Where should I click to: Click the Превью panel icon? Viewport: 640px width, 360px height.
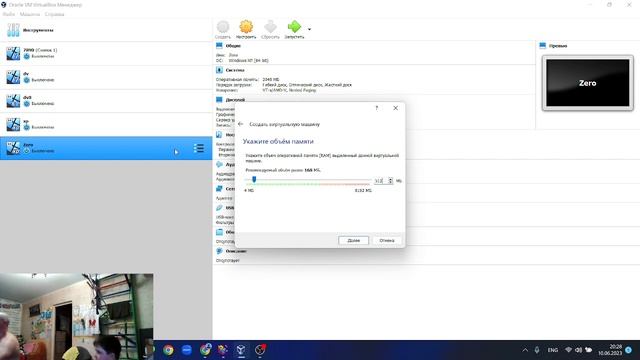coord(542,46)
